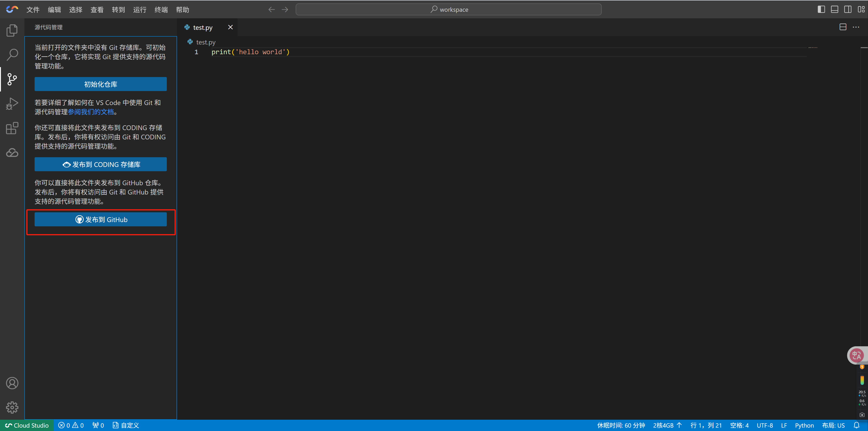Toggle the bottom panel visibility
The width and height of the screenshot is (868, 431).
834,9
